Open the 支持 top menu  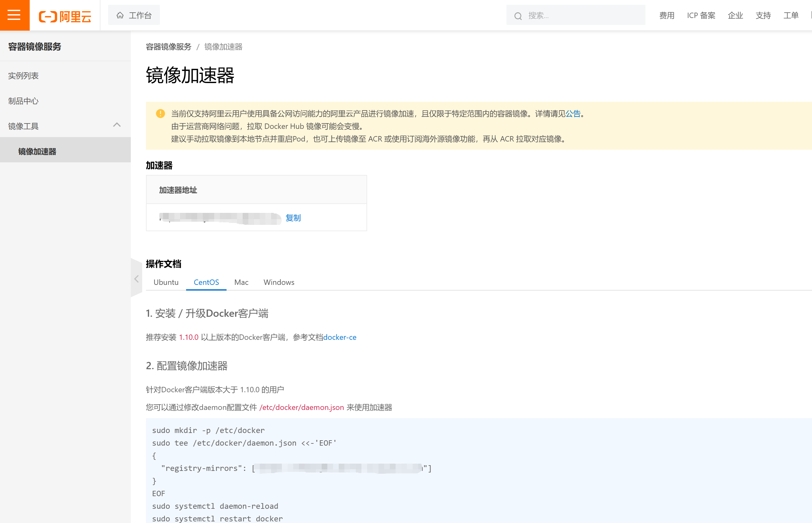(763, 15)
